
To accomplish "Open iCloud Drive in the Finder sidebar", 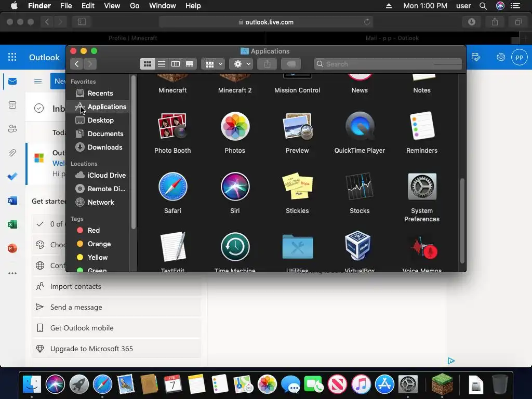I will click(x=98, y=175).
